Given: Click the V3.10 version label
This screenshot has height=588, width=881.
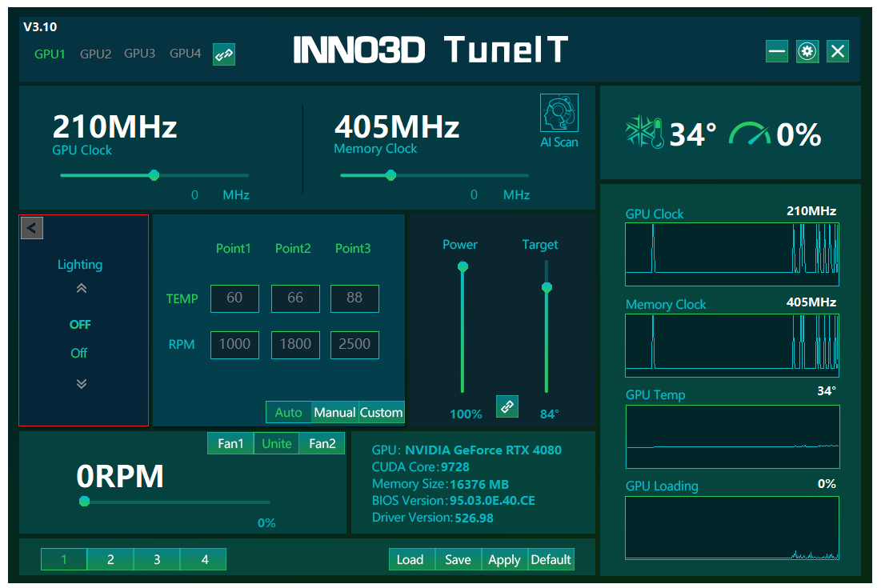Looking at the screenshot, I should point(40,26).
